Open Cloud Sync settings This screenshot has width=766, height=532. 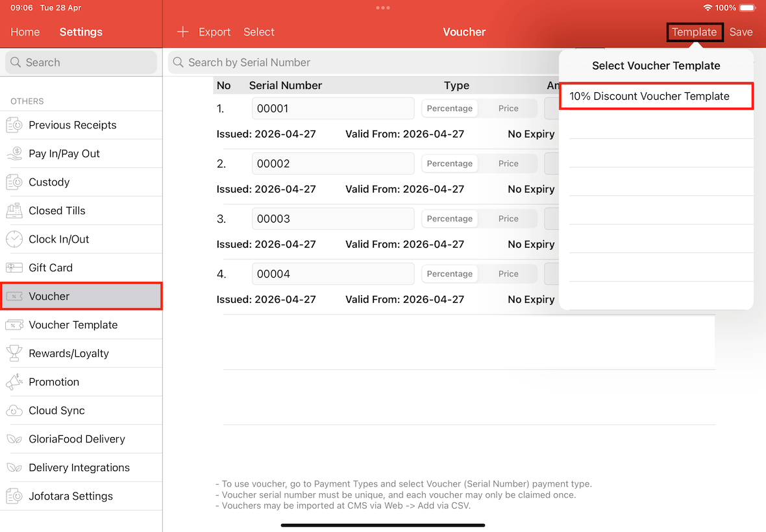(x=81, y=411)
